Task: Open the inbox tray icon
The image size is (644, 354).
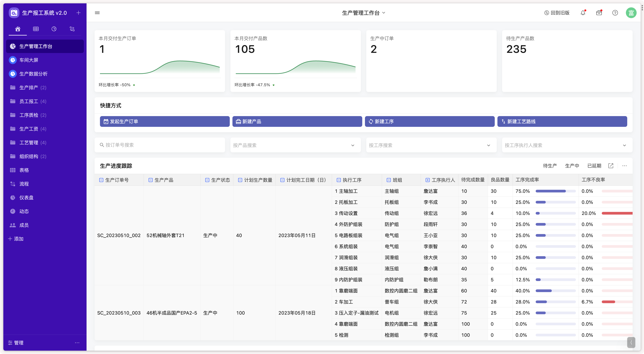Action: (599, 13)
